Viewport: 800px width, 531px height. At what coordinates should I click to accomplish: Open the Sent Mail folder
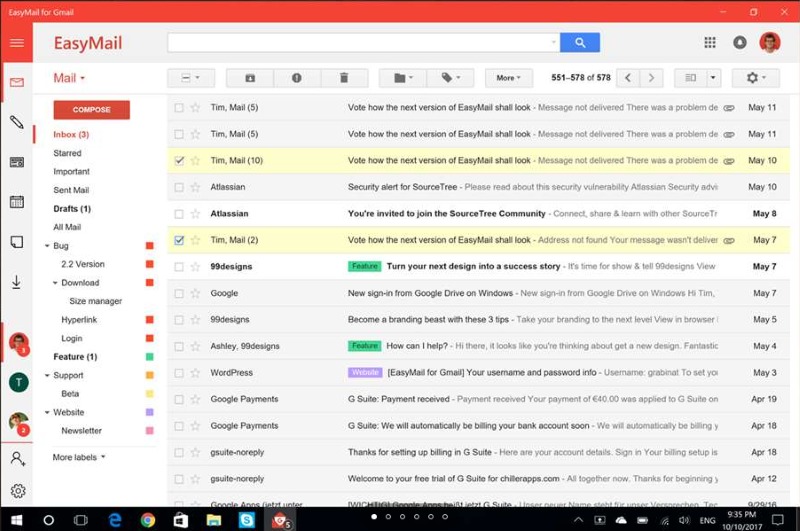point(71,190)
